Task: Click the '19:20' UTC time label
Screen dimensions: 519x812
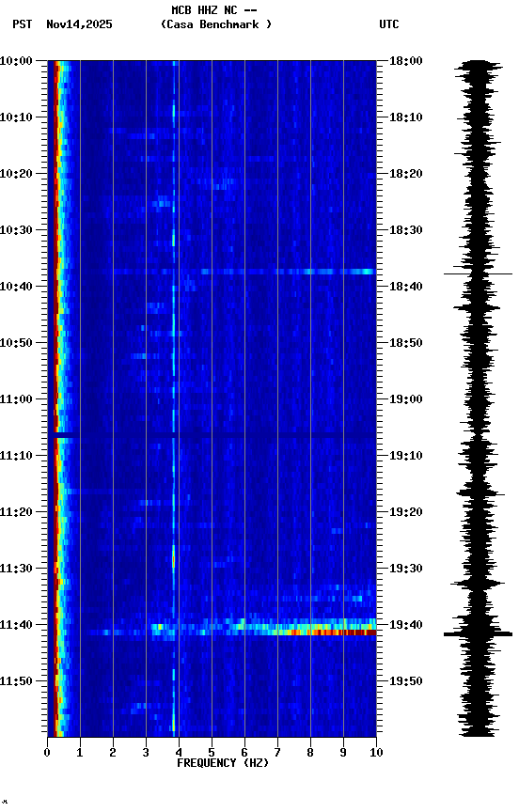Action: tap(406, 513)
